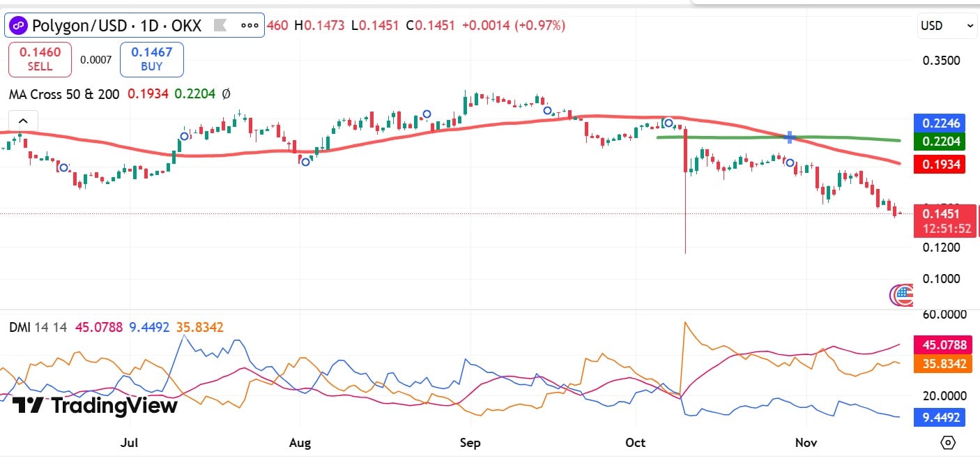Open the USD currency dropdown
This screenshot has height=463, width=980.
coord(947,26)
